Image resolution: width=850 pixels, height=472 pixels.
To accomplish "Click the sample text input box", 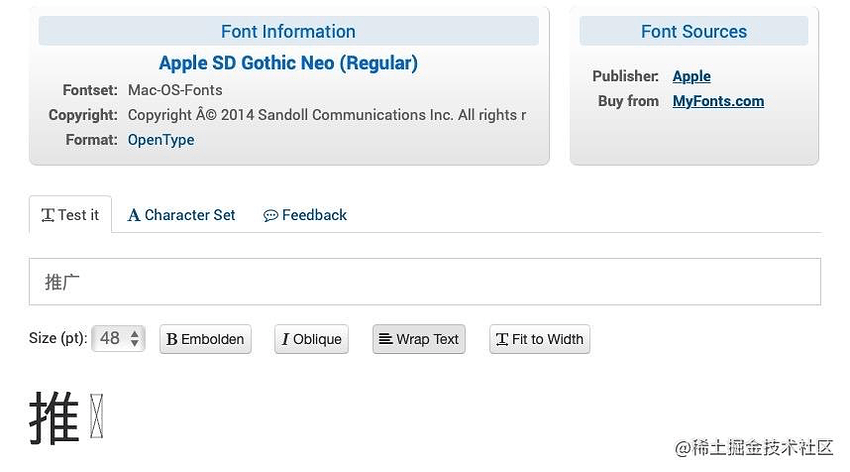I will point(425,282).
